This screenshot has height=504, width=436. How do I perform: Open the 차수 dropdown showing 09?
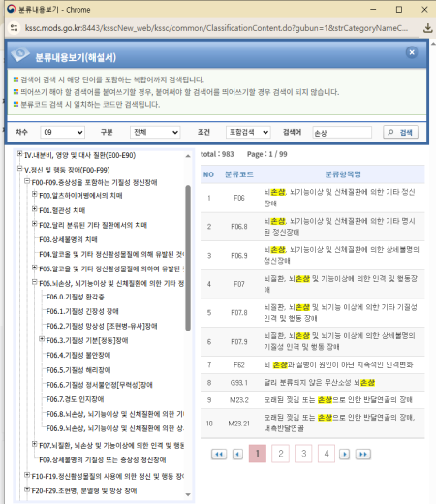pos(62,132)
